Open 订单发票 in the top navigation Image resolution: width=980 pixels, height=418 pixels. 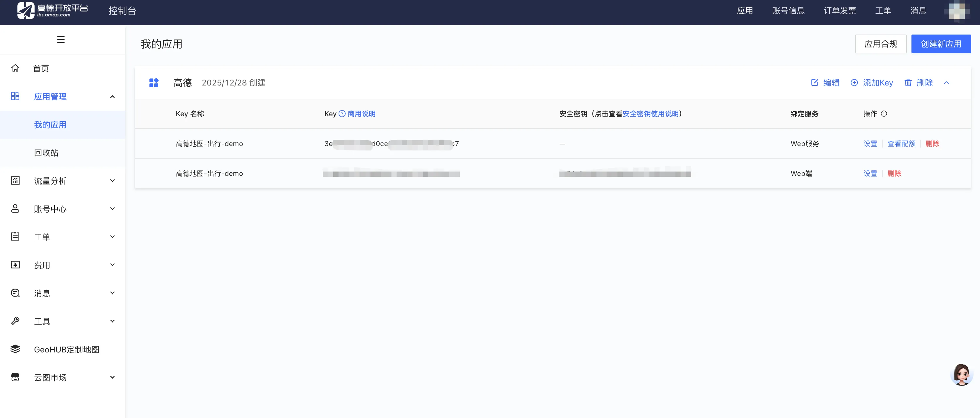[x=840, y=11]
